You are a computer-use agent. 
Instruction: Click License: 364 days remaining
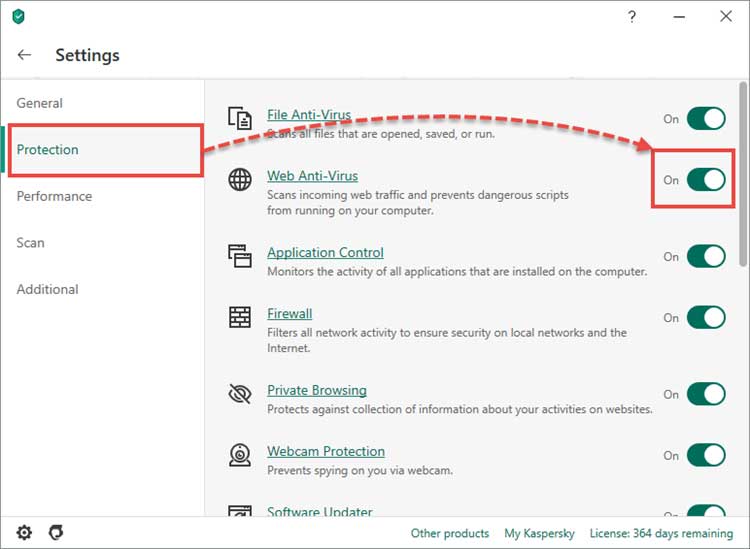(661, 533)
